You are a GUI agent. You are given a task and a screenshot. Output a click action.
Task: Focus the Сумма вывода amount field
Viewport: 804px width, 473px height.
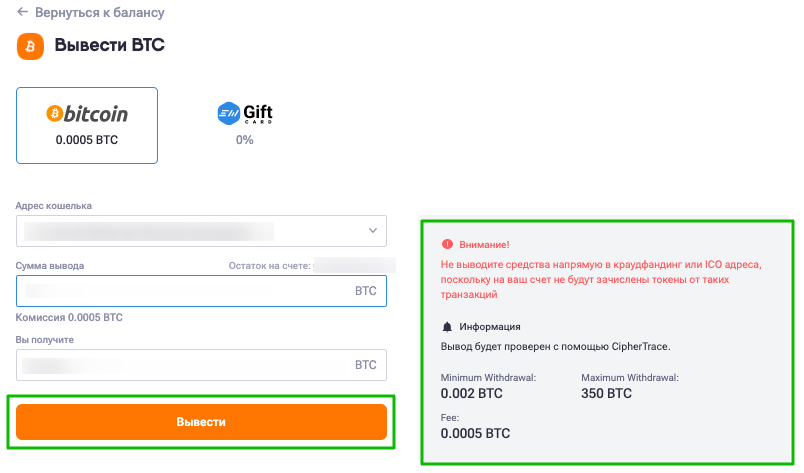click(x=201, y=291)
